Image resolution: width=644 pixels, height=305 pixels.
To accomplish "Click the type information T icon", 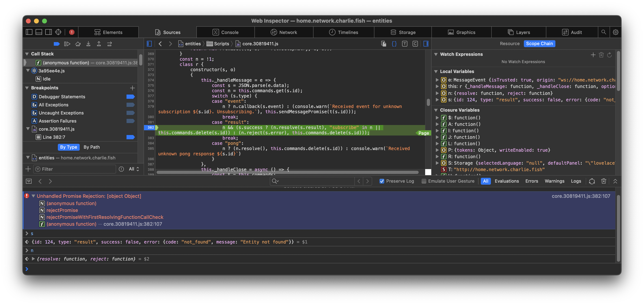I will 405,44.
